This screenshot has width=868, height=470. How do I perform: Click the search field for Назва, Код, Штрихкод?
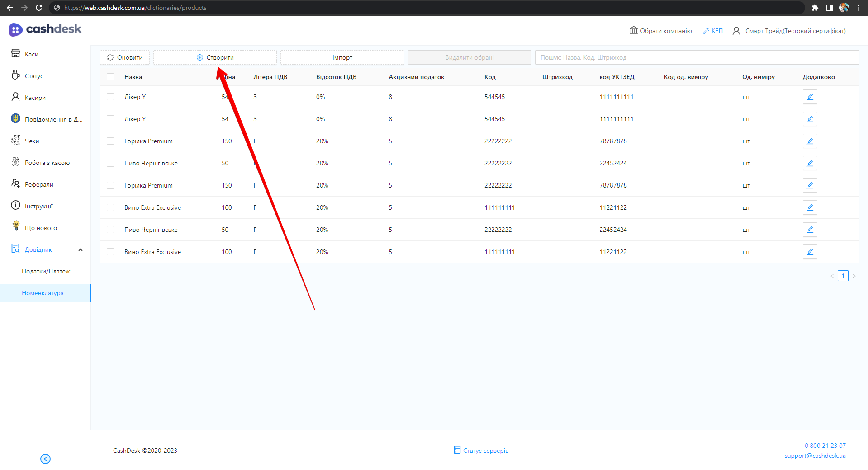[x=697, y=57]
